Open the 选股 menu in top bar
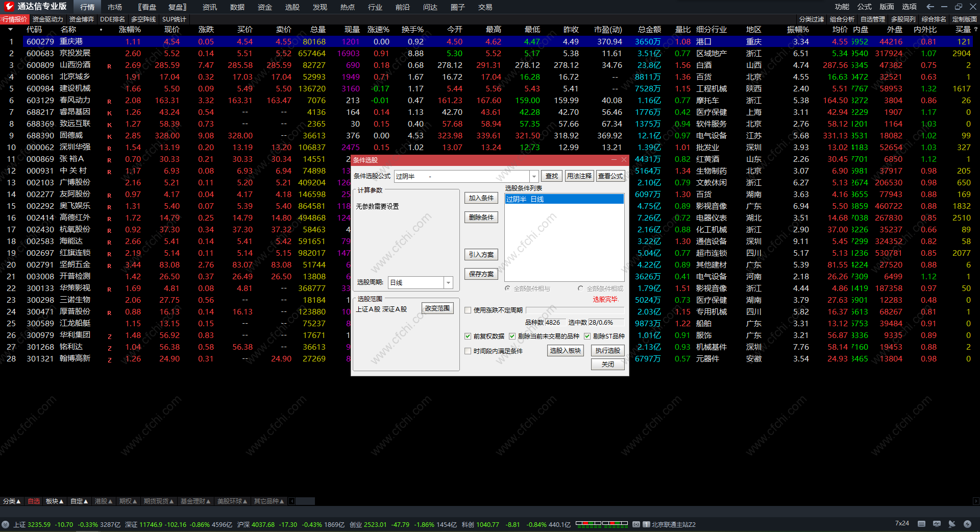980x532 pixels. point(292,7)
